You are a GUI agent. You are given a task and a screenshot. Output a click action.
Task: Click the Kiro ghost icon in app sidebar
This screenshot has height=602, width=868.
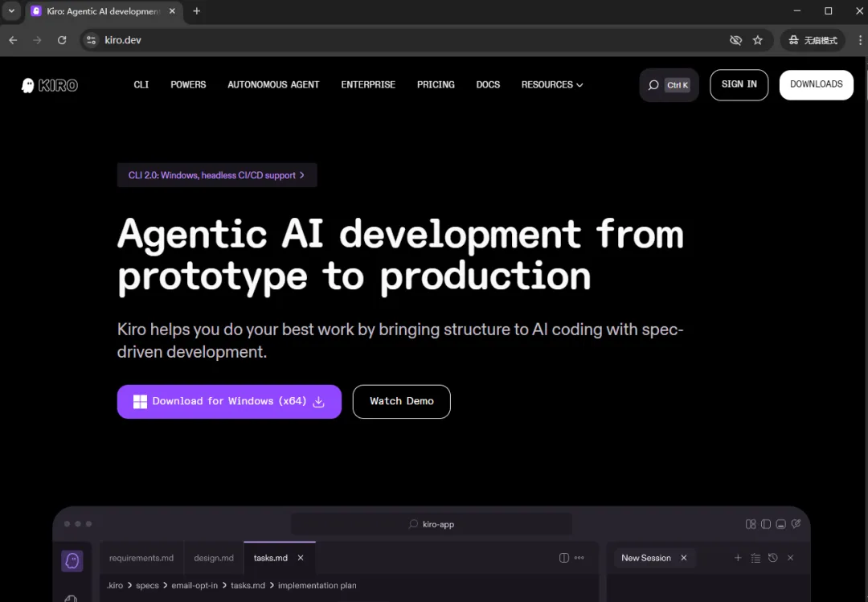point(72,561)
